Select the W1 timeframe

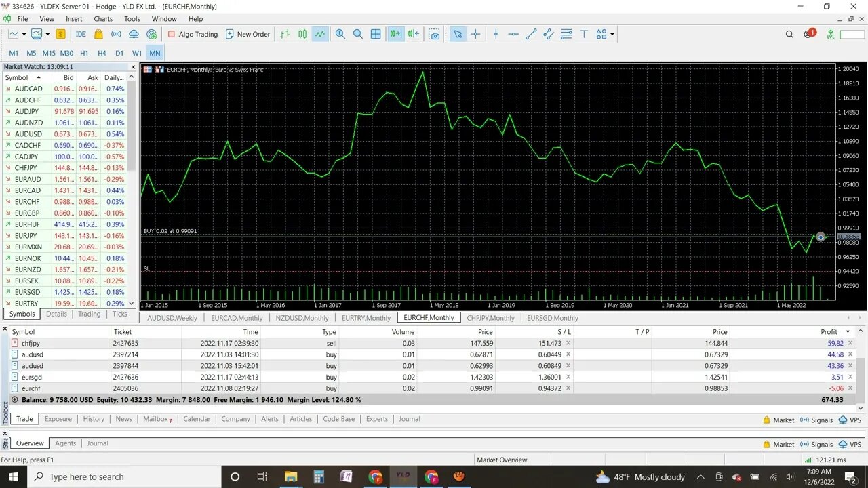pyautogui.click(x=137, y=53)
